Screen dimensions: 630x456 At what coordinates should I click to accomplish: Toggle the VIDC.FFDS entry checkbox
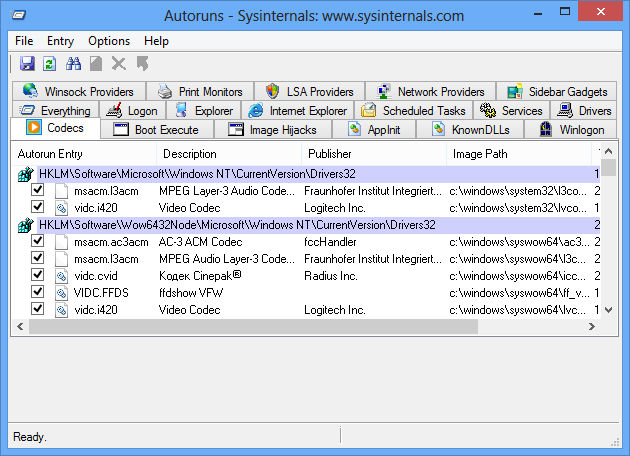point(38,293)
